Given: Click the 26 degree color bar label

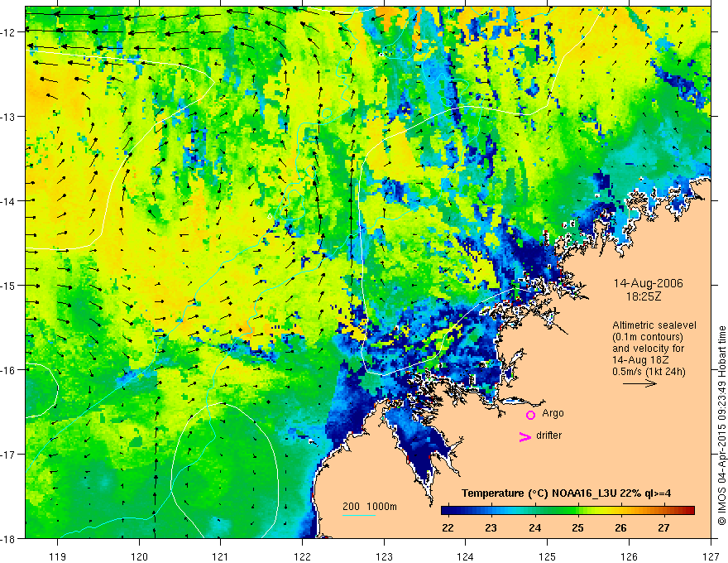Looking at the screenshot, I should coord(620,527).
